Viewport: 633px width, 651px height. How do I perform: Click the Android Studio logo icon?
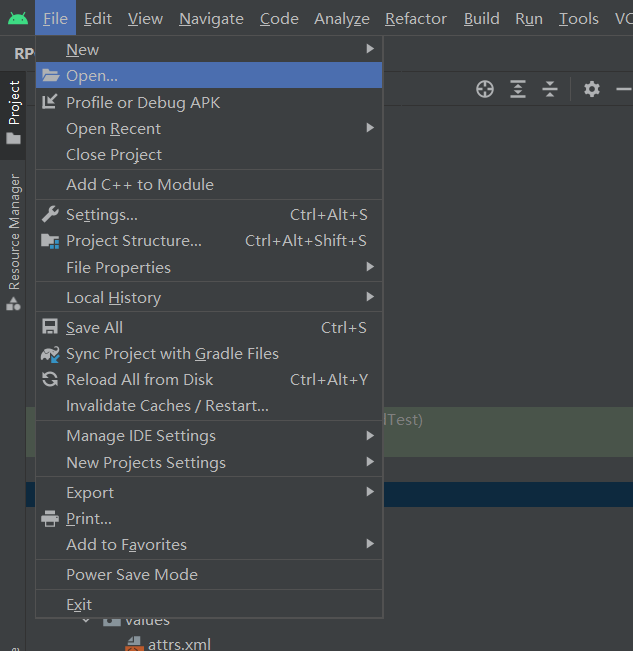click(18, 19)
